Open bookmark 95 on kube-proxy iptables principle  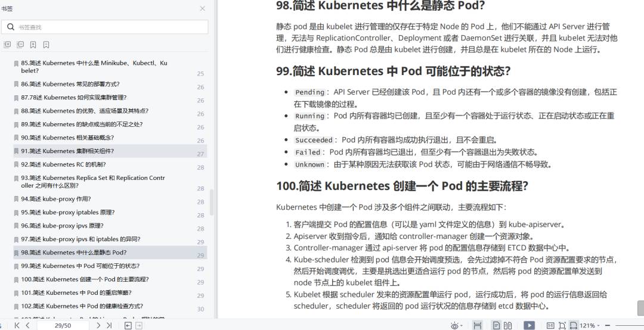coord(110,213)
